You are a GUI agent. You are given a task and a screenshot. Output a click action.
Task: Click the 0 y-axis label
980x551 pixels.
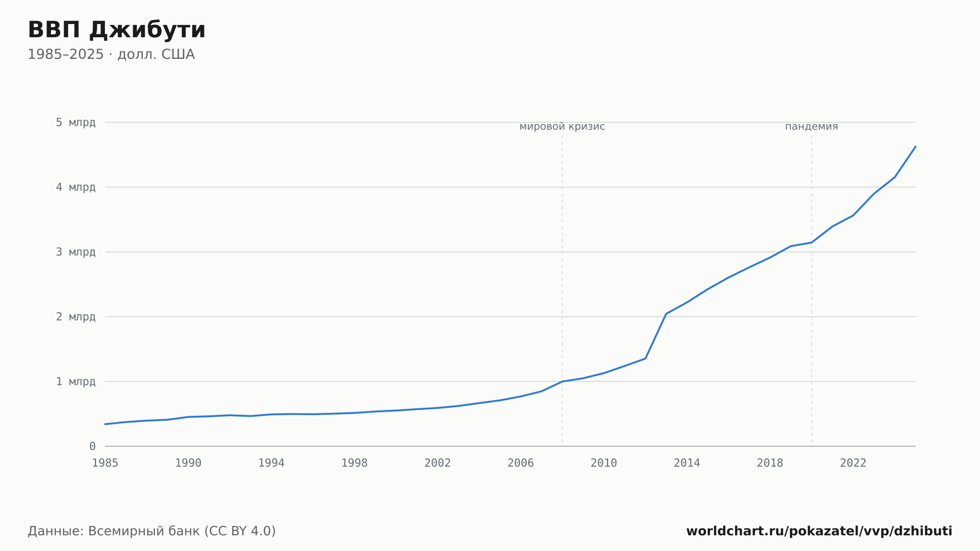pyautogui.click(x=92, y=446)
